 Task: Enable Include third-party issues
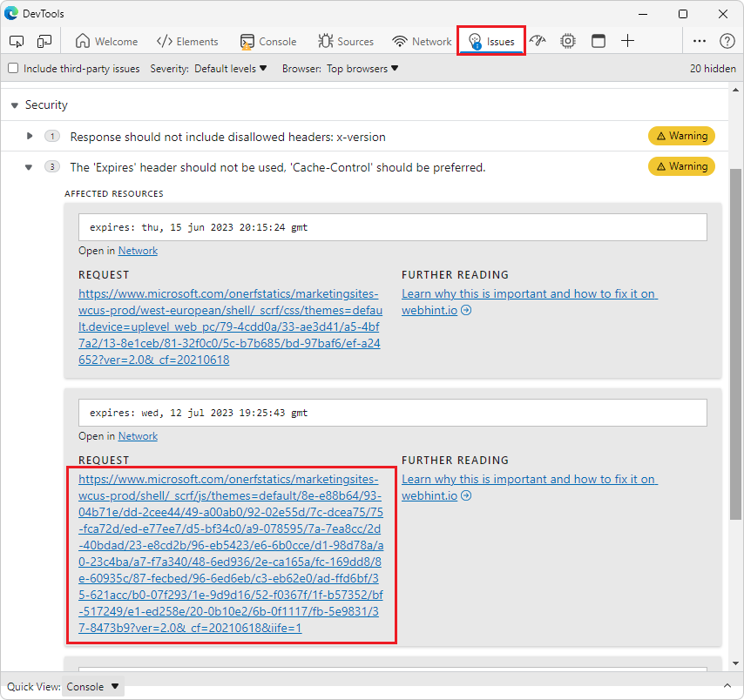[x=13, y=68]
